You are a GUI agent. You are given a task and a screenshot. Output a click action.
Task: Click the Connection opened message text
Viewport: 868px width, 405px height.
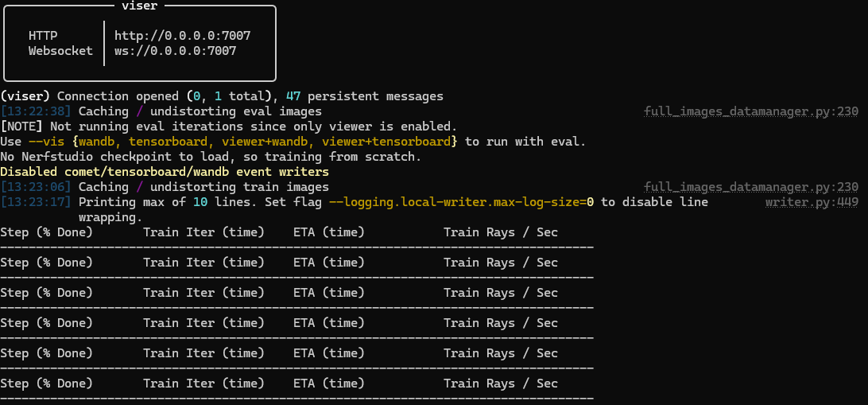[118, 96]
